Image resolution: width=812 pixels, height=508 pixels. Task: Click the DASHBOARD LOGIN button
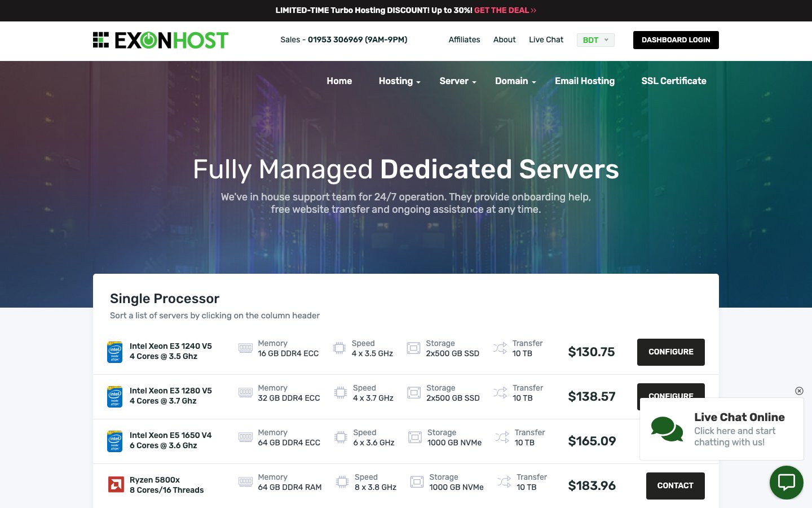pyautogui.click(x=676, y=40)
